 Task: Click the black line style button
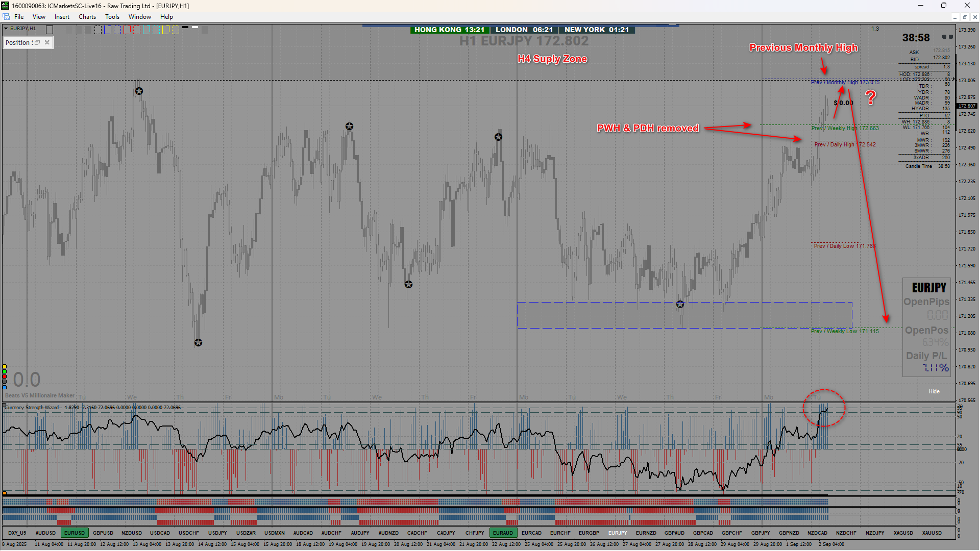click(x=185, y=27)
